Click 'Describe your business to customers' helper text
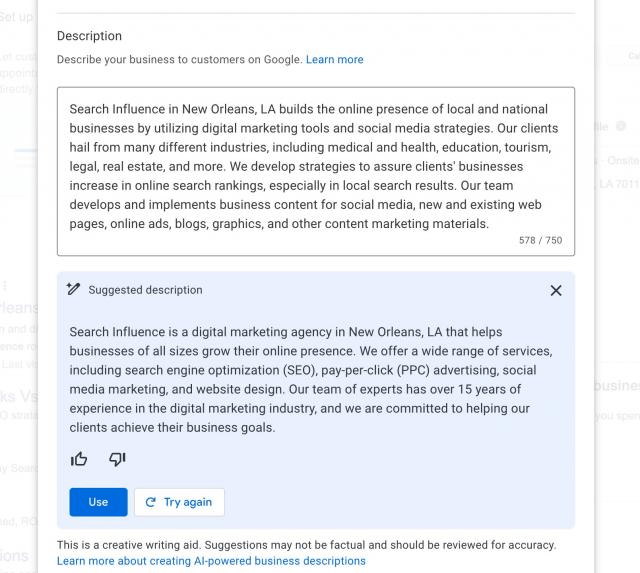The height and width of the screenshot is (573, 640). [x=179, y=59]
